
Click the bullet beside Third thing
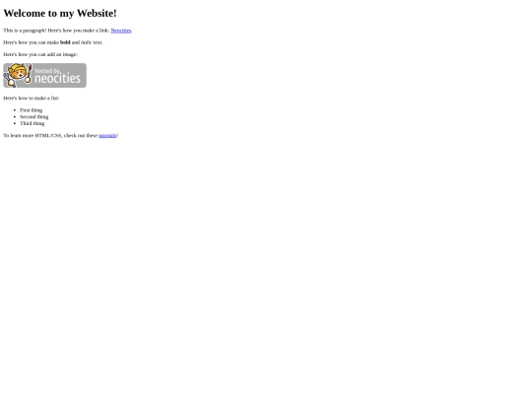coord(15,123)
